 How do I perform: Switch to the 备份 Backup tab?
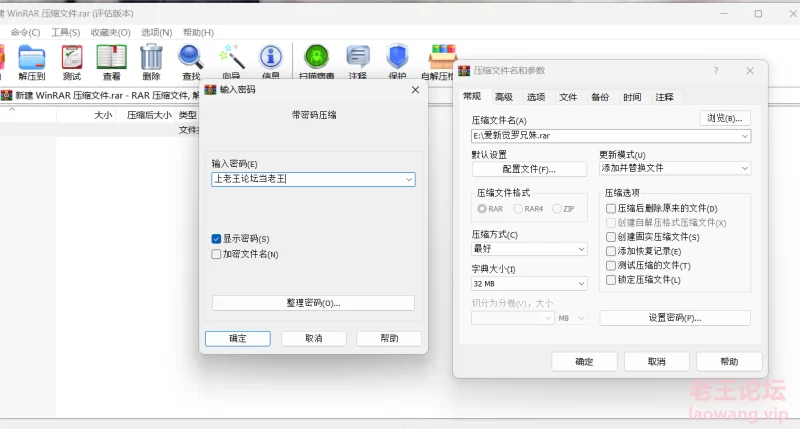pyautogui.click(x=600, y=97)
